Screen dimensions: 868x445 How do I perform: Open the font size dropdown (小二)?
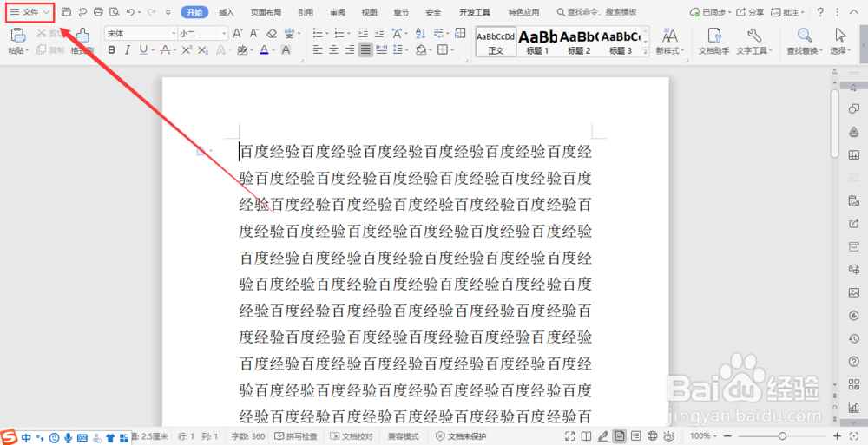coord(224,34)
